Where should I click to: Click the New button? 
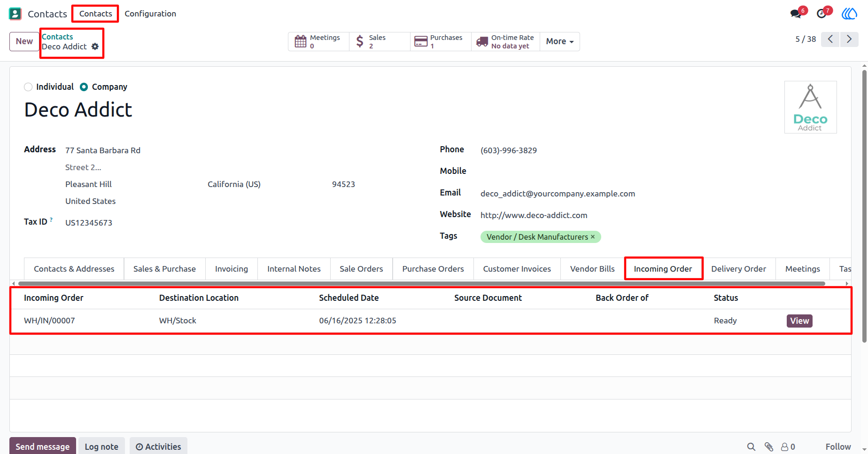[x=24, y=41]
